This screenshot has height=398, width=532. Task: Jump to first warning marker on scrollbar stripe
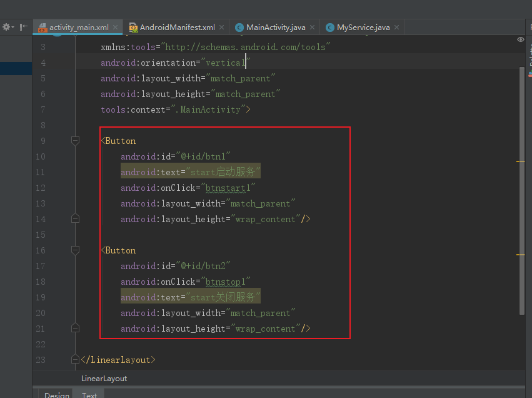pyautogui.click(x=521, y=161)
